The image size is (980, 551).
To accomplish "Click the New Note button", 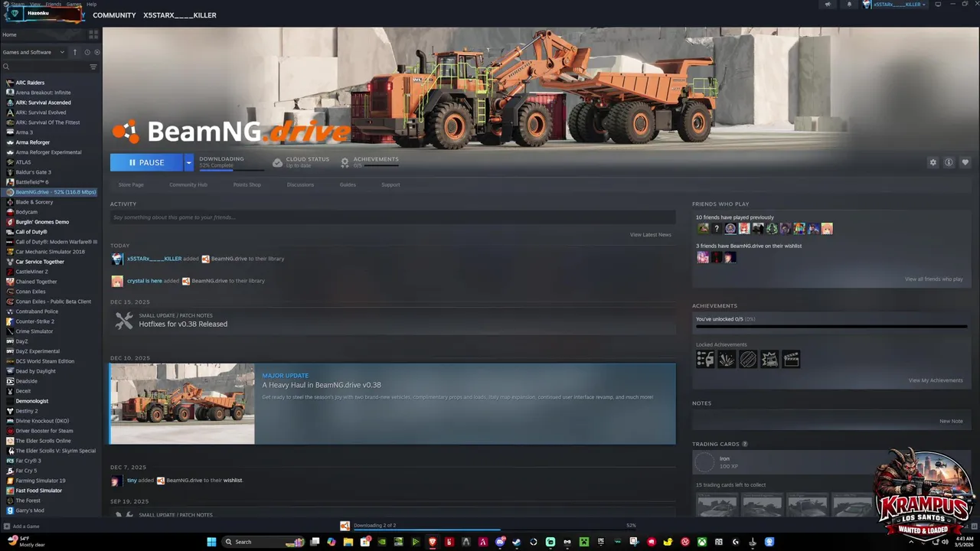I will point(951,421).
